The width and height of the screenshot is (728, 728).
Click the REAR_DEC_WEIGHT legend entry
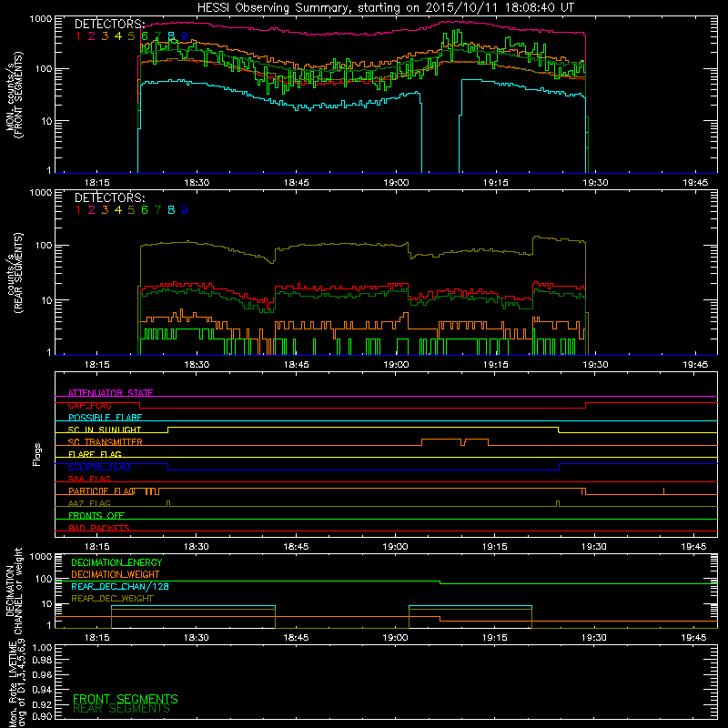tap(112, 599)
